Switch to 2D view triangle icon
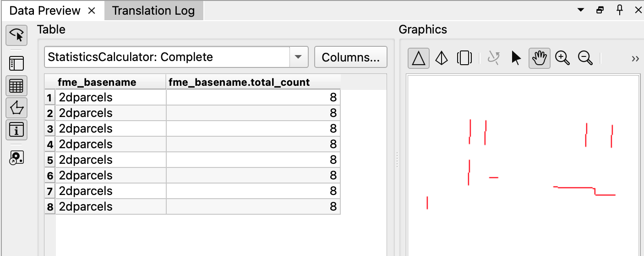 pos(419,58)
